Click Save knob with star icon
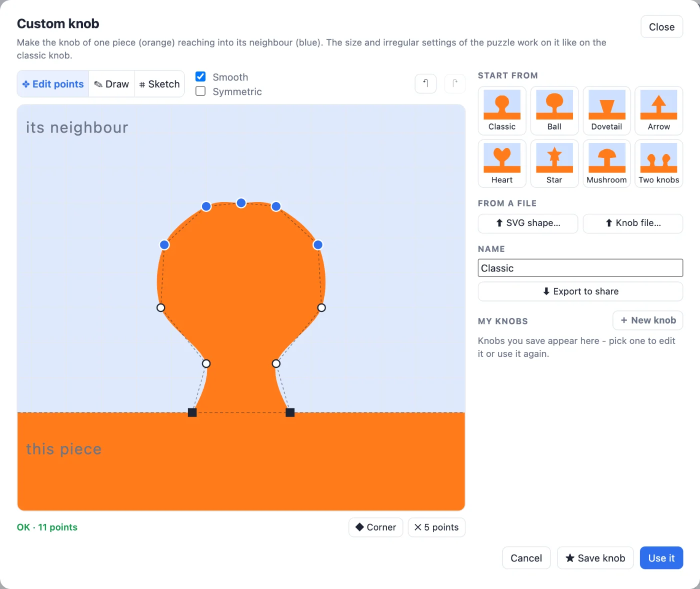The height and width of the screenshot is (589, 700). 595,558
